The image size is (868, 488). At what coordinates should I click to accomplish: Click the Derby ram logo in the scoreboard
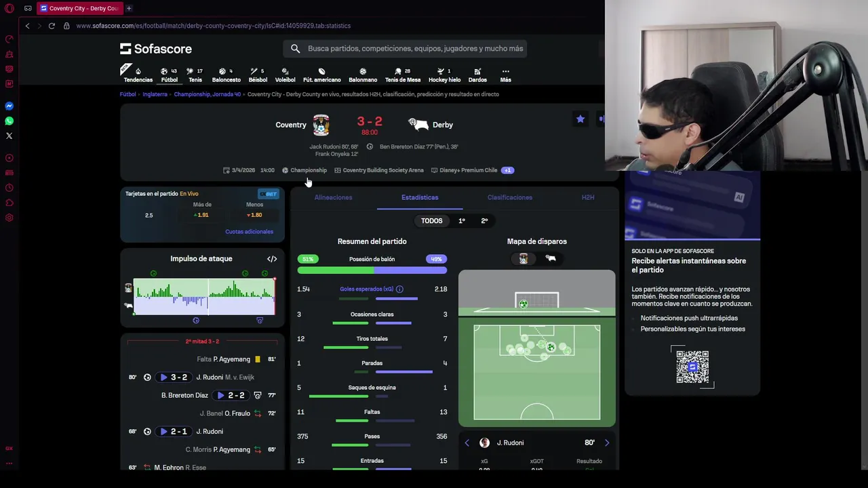click(x=418, y=125)
